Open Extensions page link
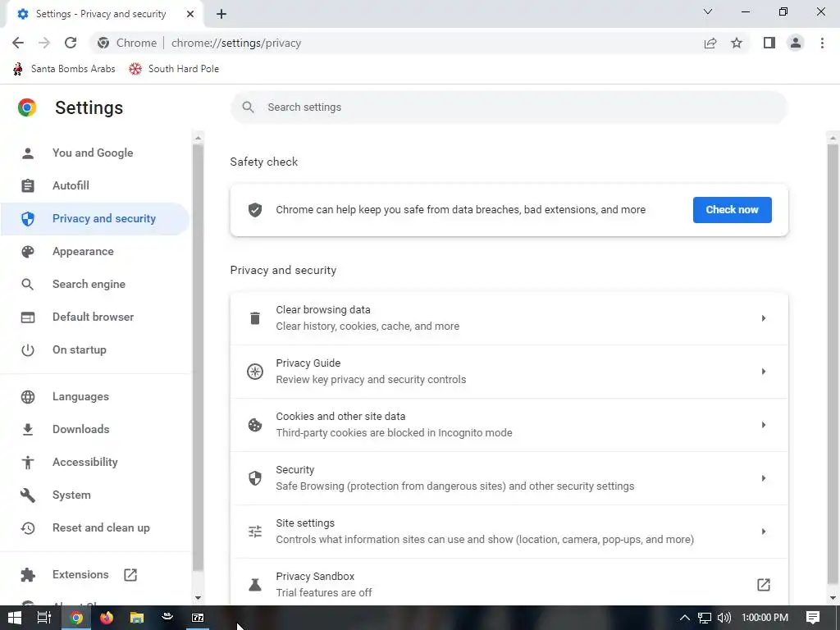 coord(95,574)
